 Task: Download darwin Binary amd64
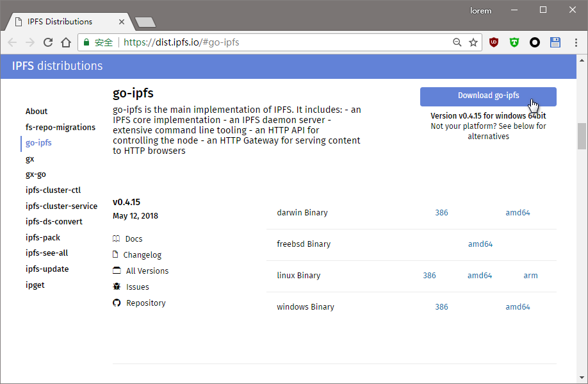(x=518, y=212)
